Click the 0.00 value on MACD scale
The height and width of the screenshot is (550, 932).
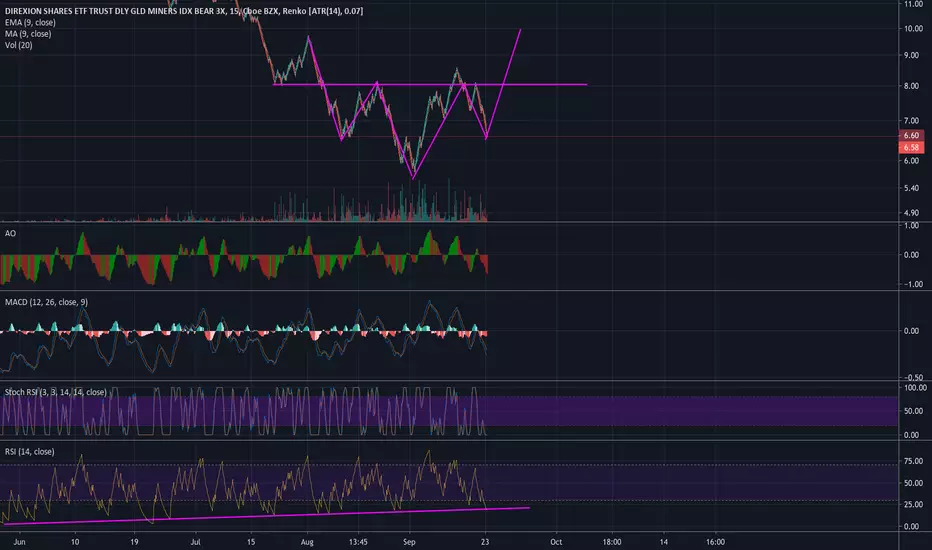coord(911,331)
